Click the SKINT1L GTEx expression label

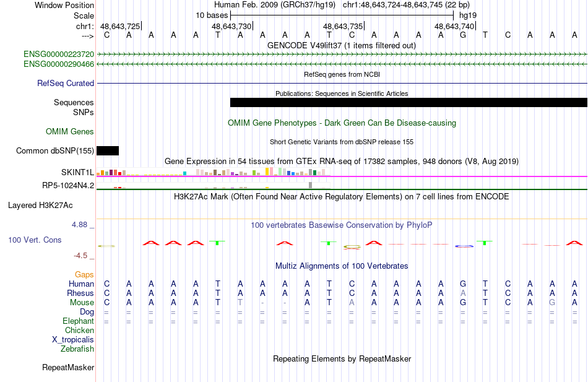(77, 172)
